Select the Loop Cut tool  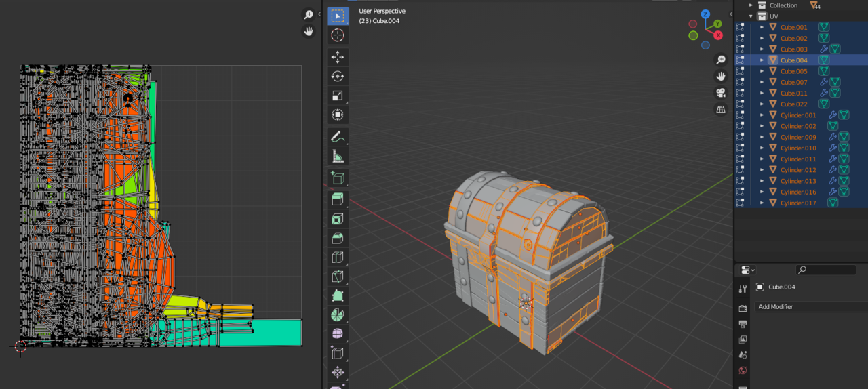click(338, 258)
